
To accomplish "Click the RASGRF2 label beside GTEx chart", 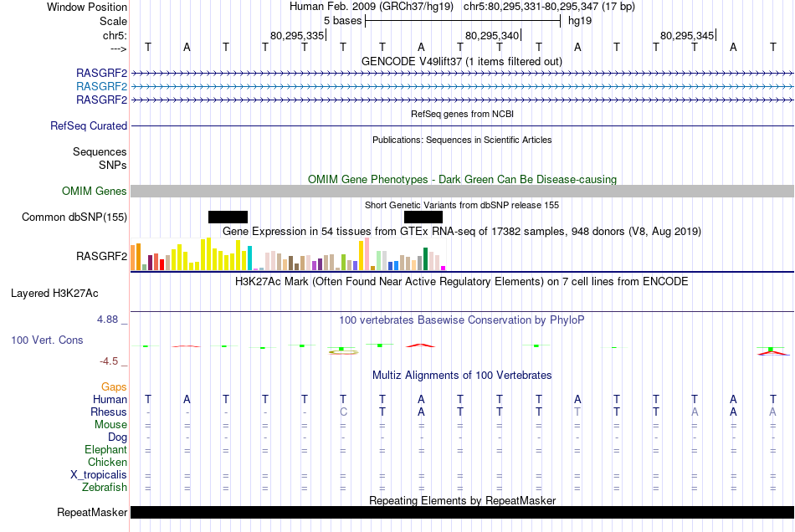I will (101, 256).
